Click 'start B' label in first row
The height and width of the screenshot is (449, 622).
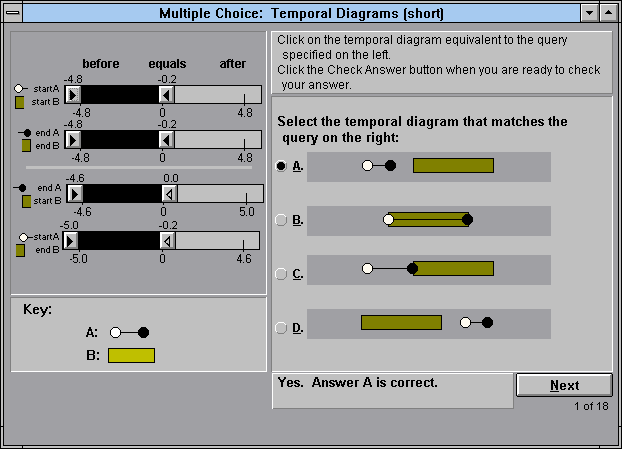(x=45, y=102)
